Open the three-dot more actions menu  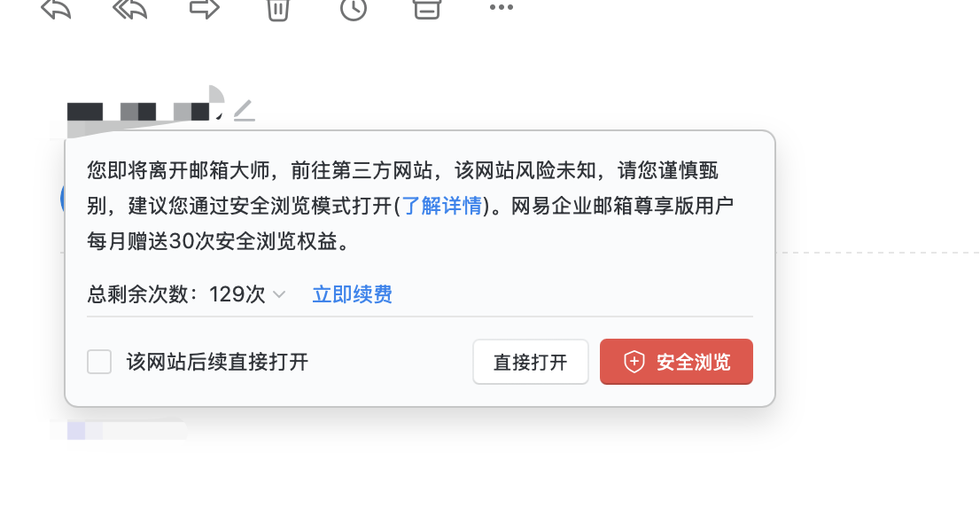(x=502, y=7)
